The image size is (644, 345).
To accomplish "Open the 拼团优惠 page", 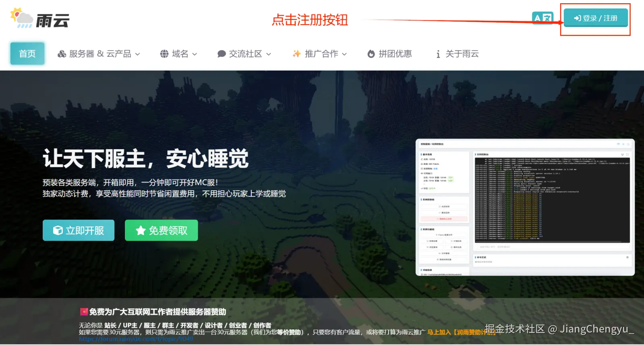I will [x=390, y=54].
